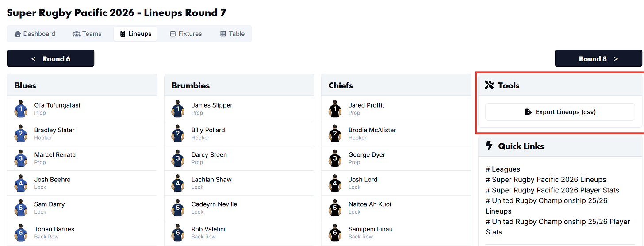The width and height of the screenshot is (644, 246).
Task: Click the Dashboard home icon
Action: click(18, 34)
